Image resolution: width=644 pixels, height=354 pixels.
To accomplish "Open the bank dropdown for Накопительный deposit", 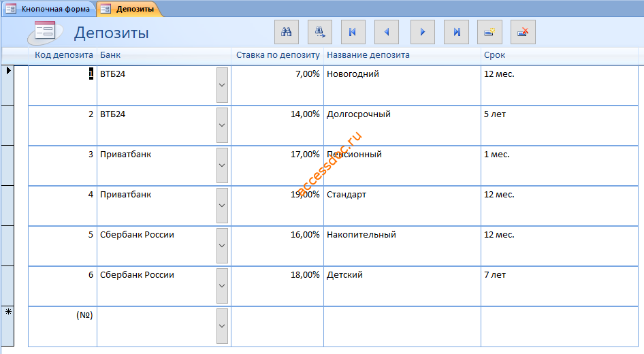I will click(222, 246).
